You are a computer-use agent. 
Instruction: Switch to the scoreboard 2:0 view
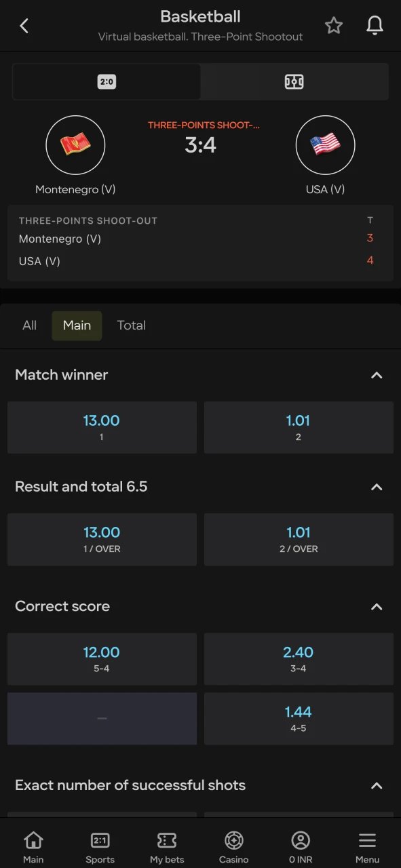click(x=107, y=81)
